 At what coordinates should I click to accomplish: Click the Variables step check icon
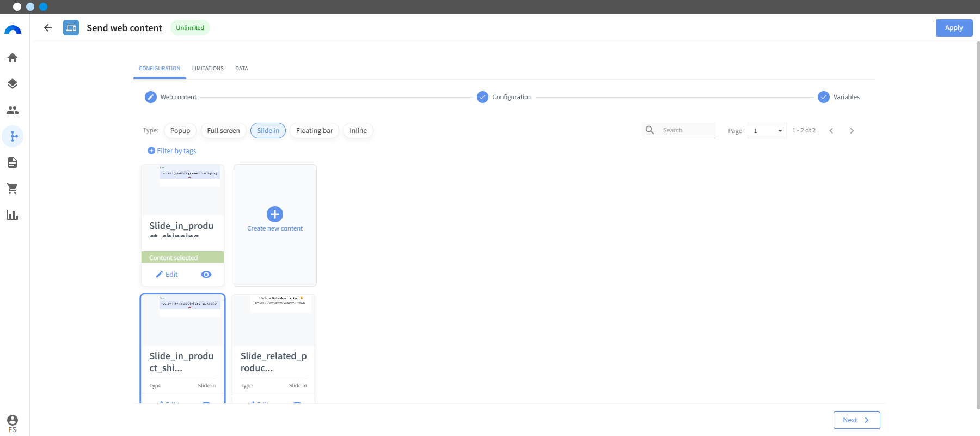coord(824,97)
